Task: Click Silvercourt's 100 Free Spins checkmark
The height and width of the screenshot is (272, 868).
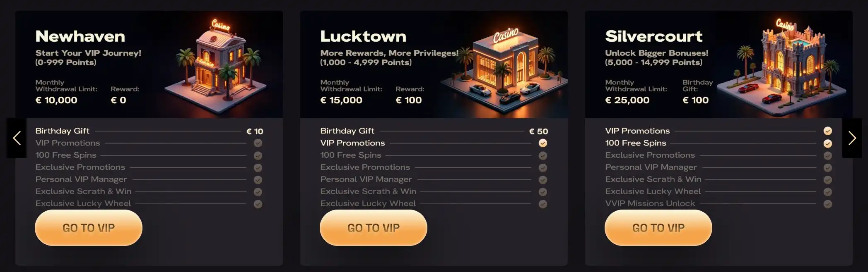Action: (827, 143)
